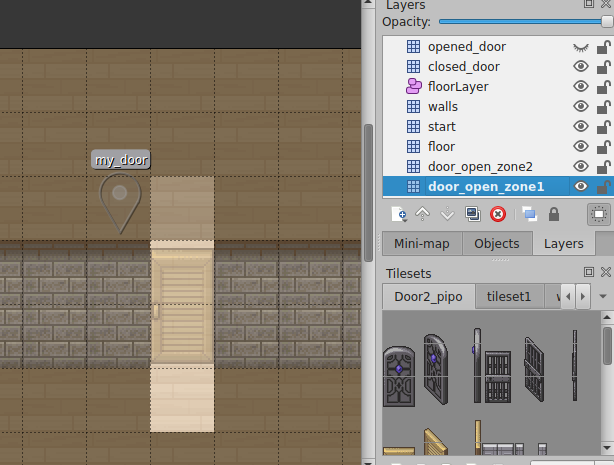Open the Objects tab
Viewport: 614px width, 465px height.
(x=496, y=243)
